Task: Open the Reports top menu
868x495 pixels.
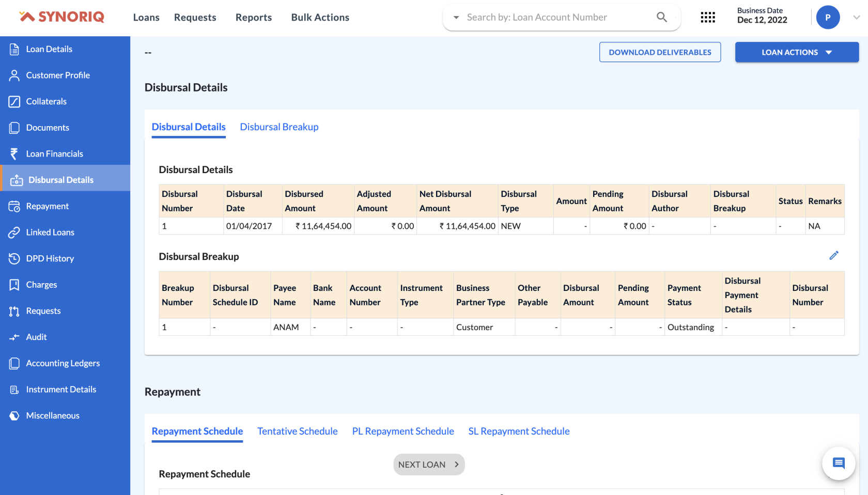Action: click(254, 18)
